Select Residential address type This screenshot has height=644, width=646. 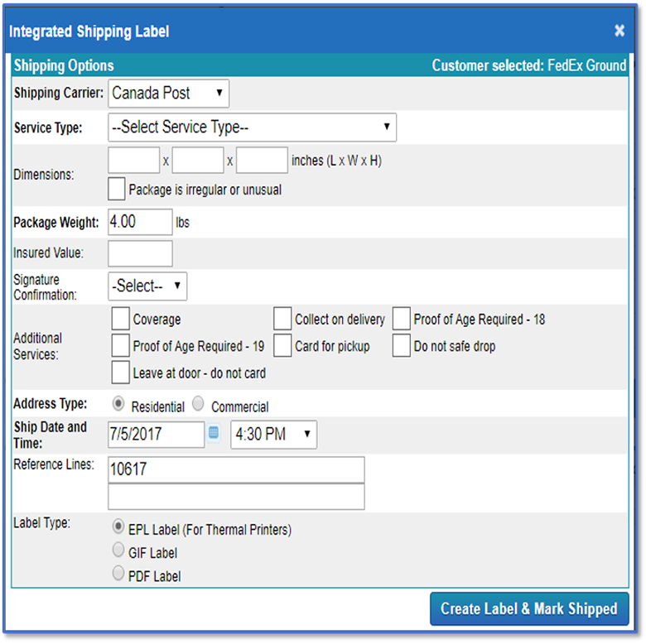point(118,403)
